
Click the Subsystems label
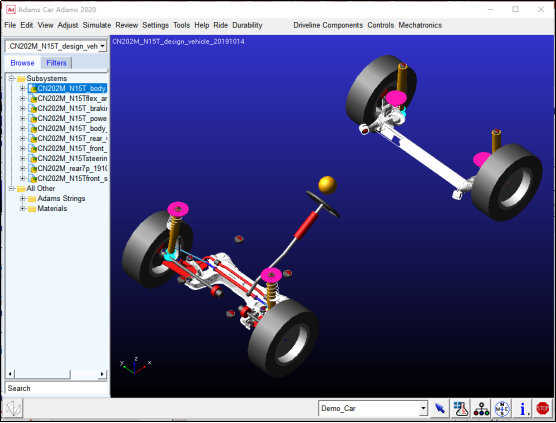(x=46, y=78)
